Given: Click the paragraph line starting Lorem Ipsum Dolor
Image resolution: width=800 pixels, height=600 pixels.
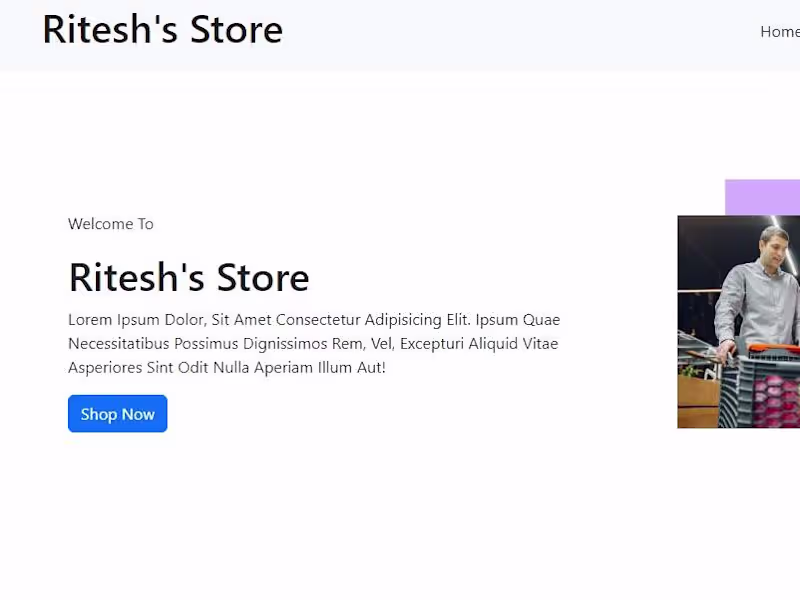Looking at the screenshot, I should [x=314, y=320].
